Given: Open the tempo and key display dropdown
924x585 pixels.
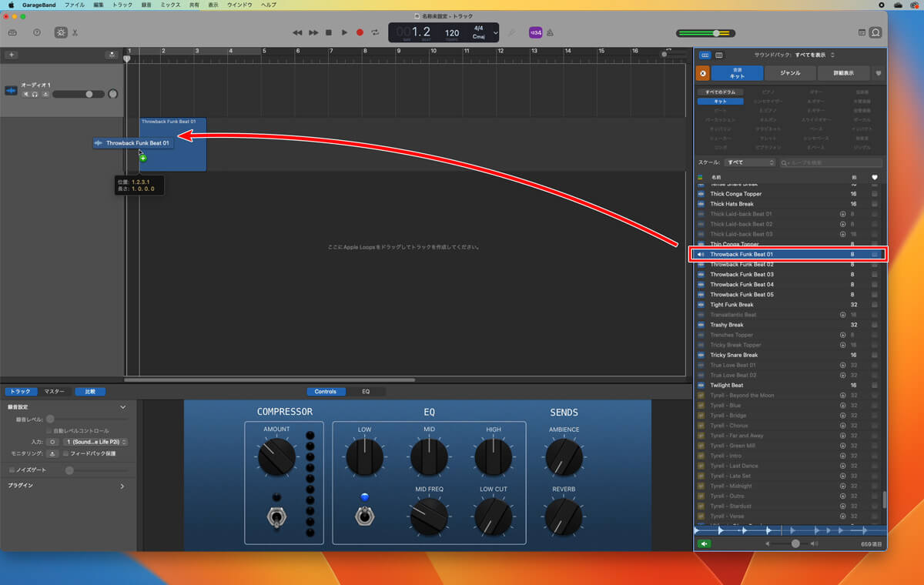Looking at the screenshot, I should [x=496, y=32].
